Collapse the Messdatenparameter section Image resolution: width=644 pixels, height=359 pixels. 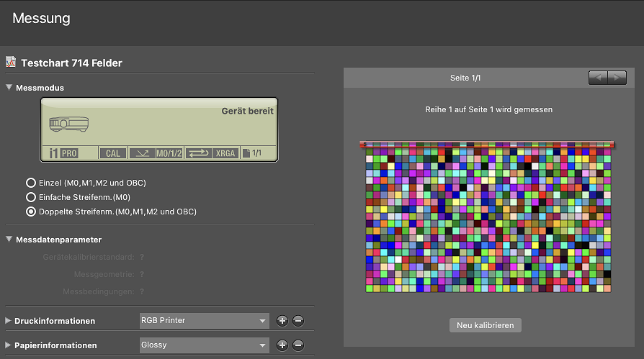(x=9, y=239)
